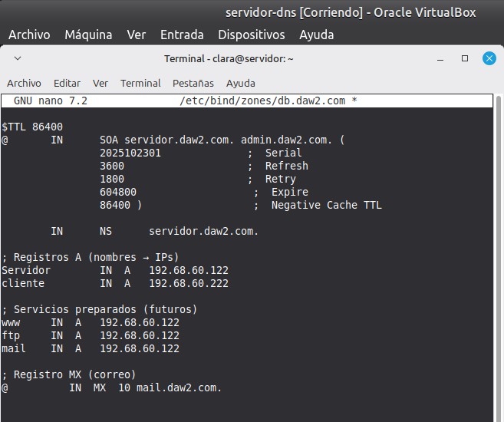The width and height of the screenshot is (504, 422).
Task: Open the terminal window menu chevron
Action: pyautogui.click(x=18, y=58)
